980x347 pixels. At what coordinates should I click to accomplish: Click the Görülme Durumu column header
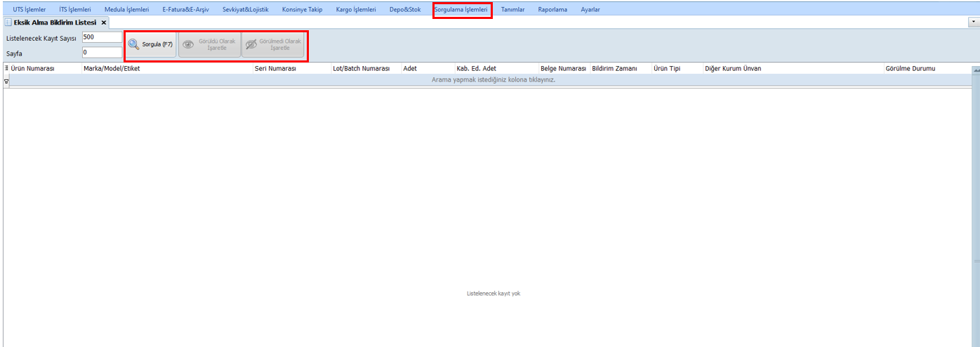(x=911, y=69)
